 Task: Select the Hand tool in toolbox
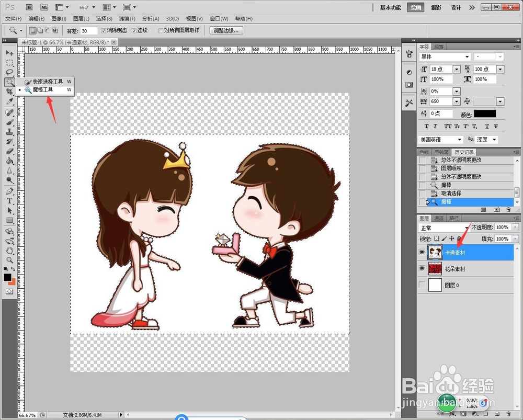(9, 251)
